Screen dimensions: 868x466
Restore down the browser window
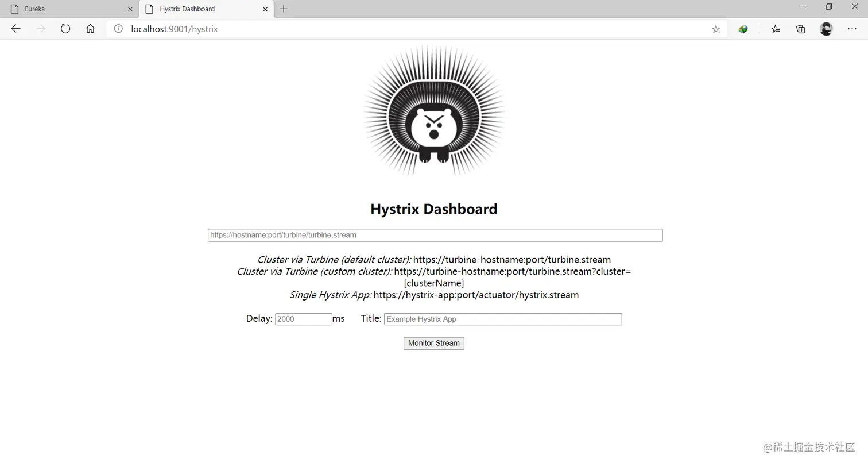[x=828, y=7]
